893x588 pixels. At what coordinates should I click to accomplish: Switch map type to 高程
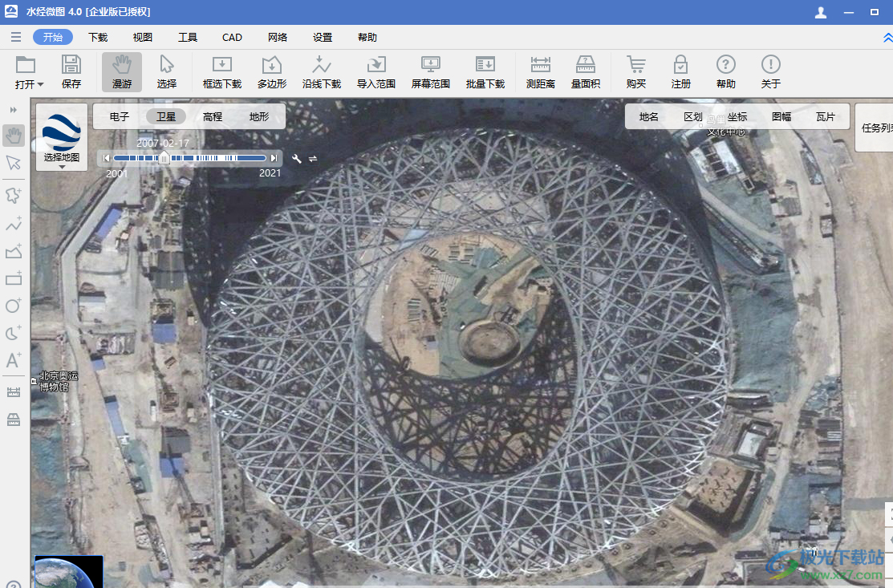(213, 116)
